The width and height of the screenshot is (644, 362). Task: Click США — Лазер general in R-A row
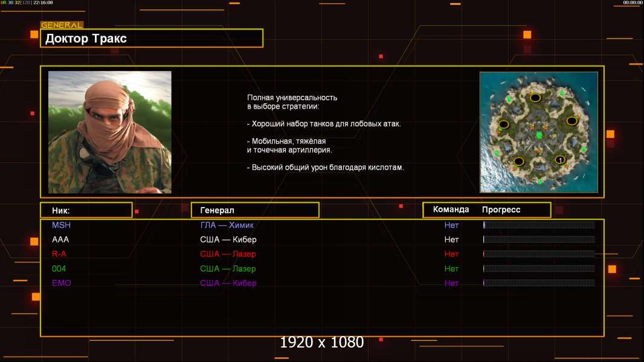(228, 254)
